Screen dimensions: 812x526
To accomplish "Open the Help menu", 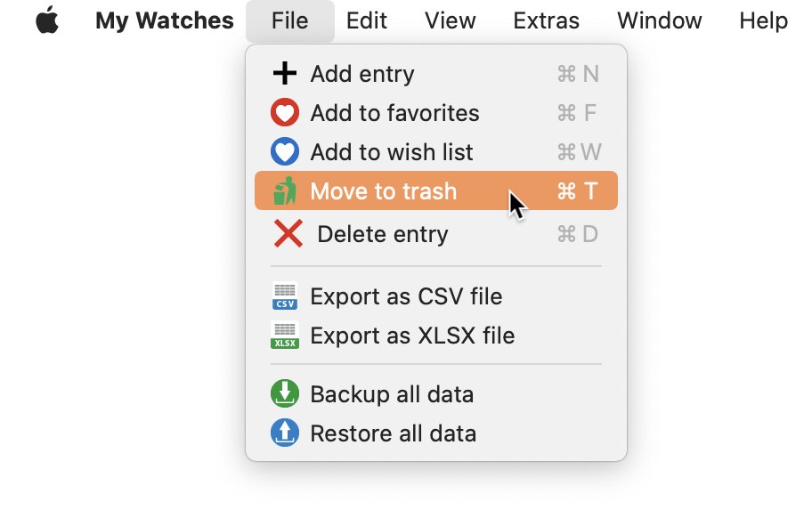I will [763, 20].
